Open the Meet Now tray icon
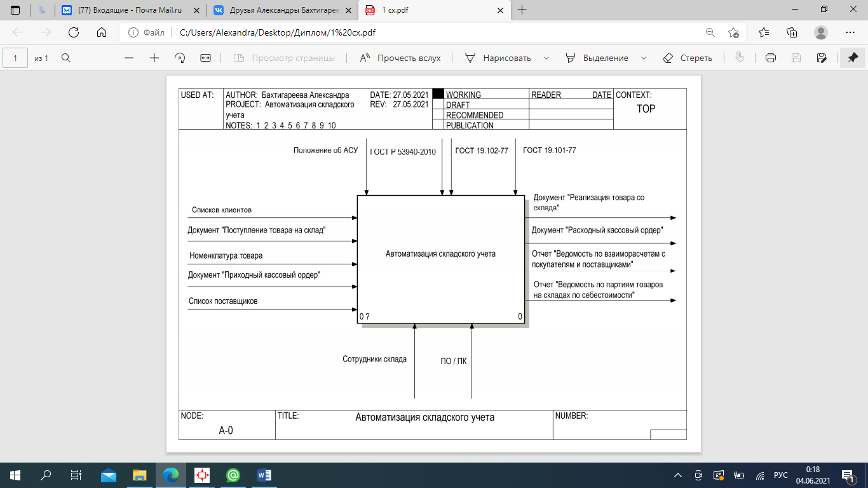This screenshot has width=868, height=488. point(699,475)
